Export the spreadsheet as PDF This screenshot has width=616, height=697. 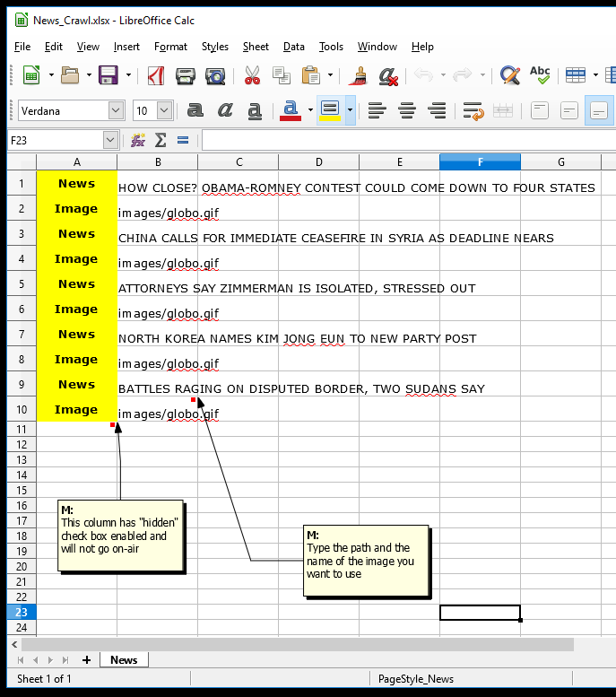[156, 75]
